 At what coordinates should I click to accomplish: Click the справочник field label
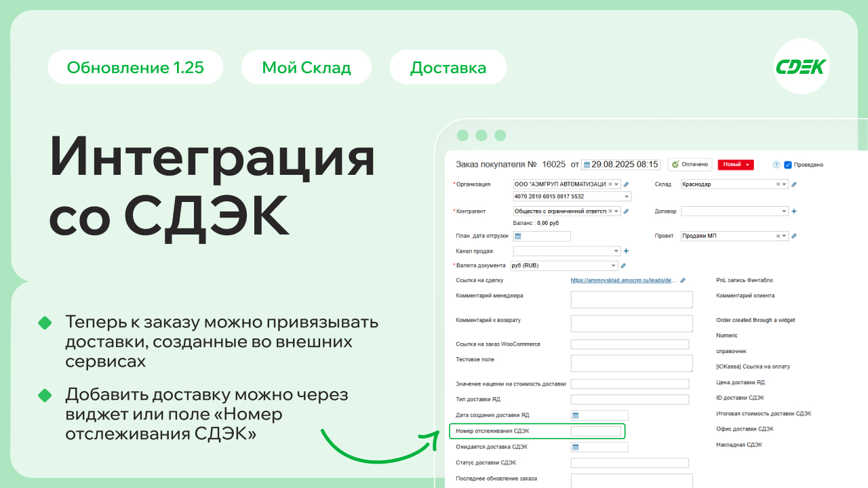pyautogui.click(x=731, y=351)
